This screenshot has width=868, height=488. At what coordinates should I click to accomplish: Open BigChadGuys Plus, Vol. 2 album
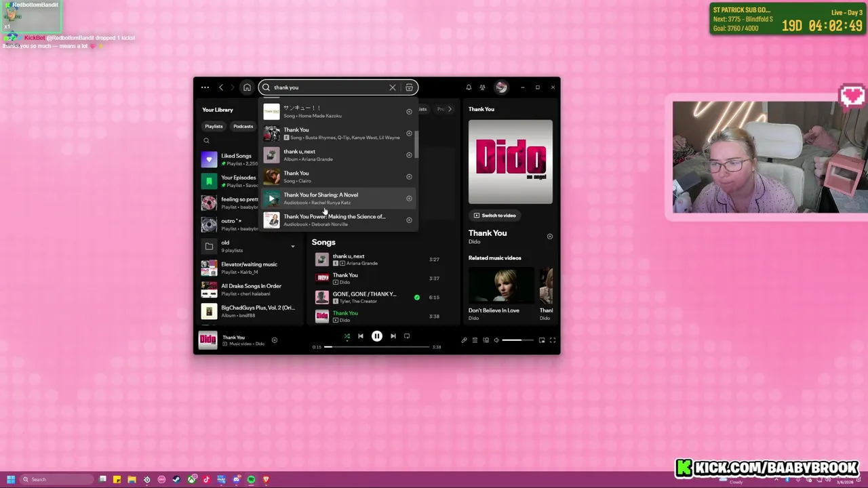tap(249, 311)
